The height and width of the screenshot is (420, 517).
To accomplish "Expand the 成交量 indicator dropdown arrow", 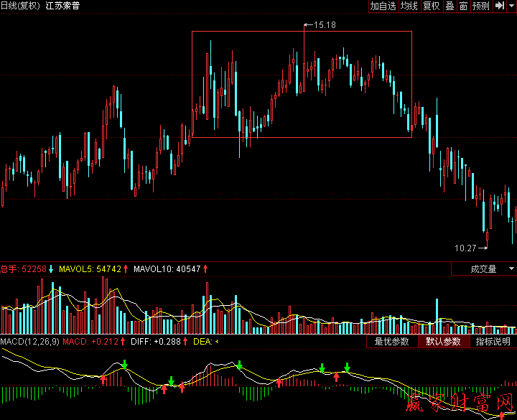I will (511, 269).
